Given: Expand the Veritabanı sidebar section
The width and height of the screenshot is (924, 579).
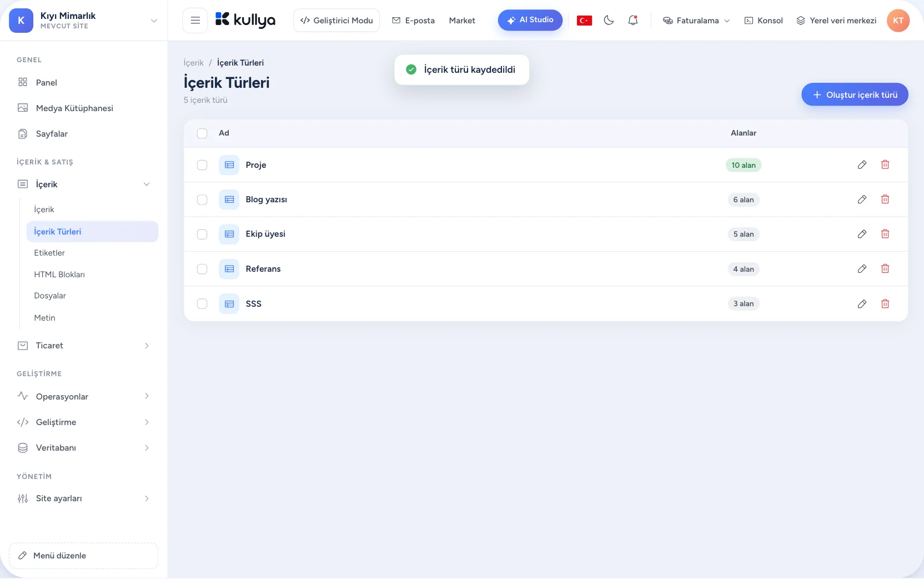Looking at the screenshot, I should (84, 448).
